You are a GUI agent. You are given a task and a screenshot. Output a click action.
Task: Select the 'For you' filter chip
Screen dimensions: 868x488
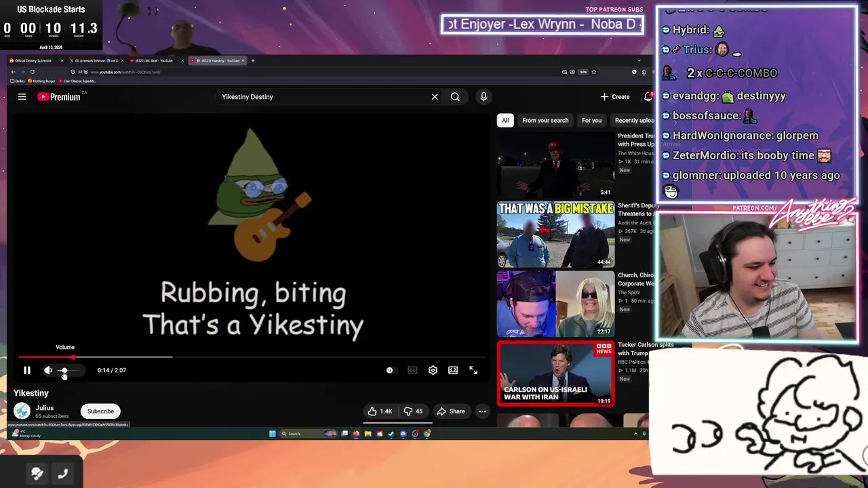coord(591,121)
